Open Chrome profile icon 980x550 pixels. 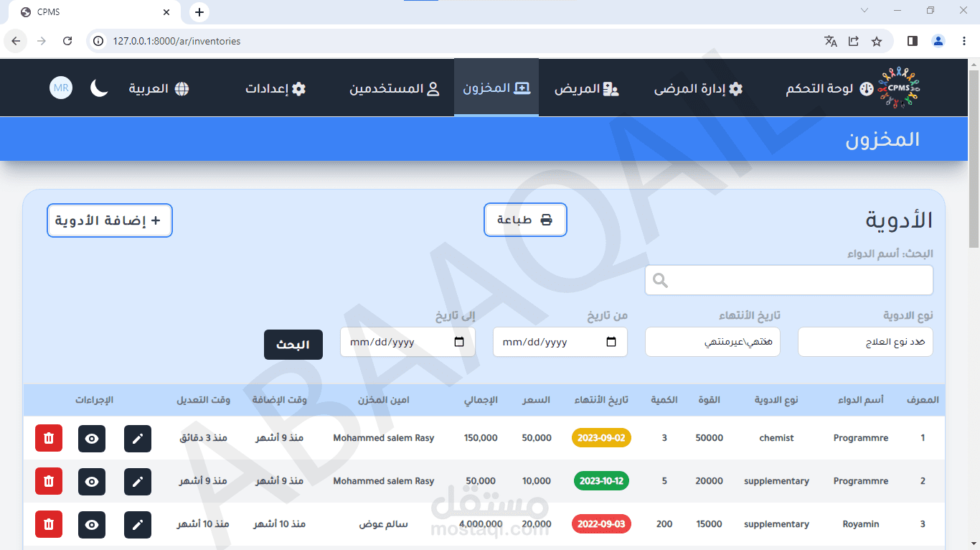point(938,41)
